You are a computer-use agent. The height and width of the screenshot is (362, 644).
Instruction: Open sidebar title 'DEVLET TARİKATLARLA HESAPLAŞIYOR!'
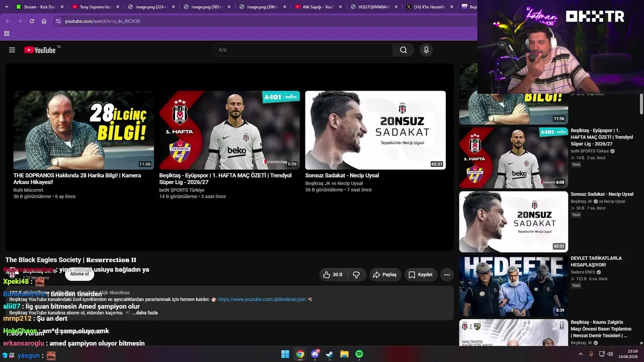(x=596, y=261)
